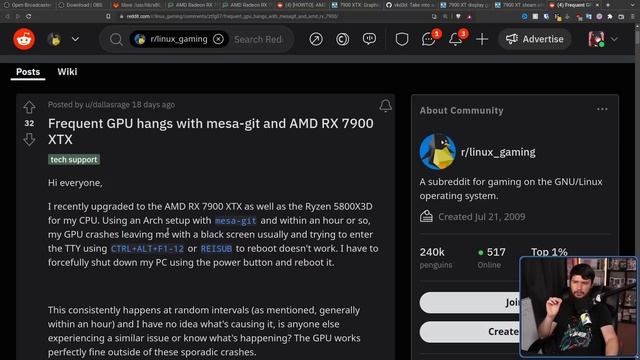The image size is (640, 360).
Task: Click the Create Post sidebar button
Action: (x=469, y=331)
